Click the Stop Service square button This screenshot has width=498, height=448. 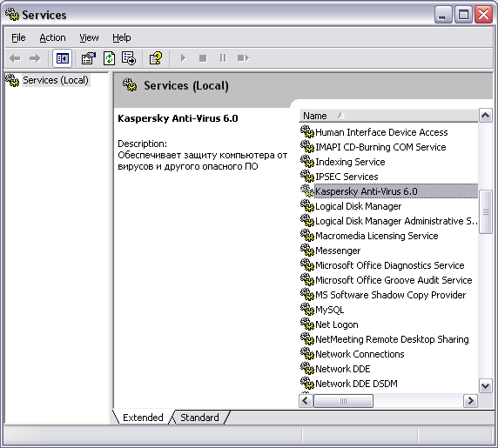[203, 58]
